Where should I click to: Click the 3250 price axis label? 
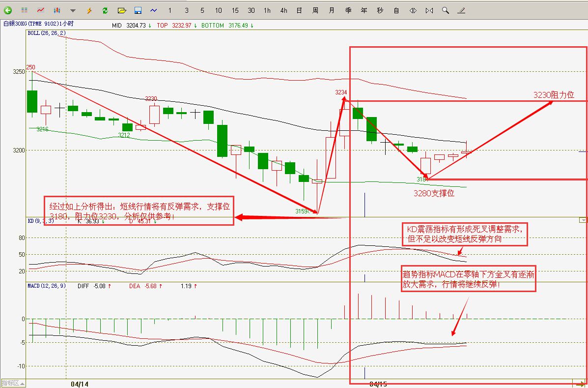pyautogui.click(x=20, y=72)
